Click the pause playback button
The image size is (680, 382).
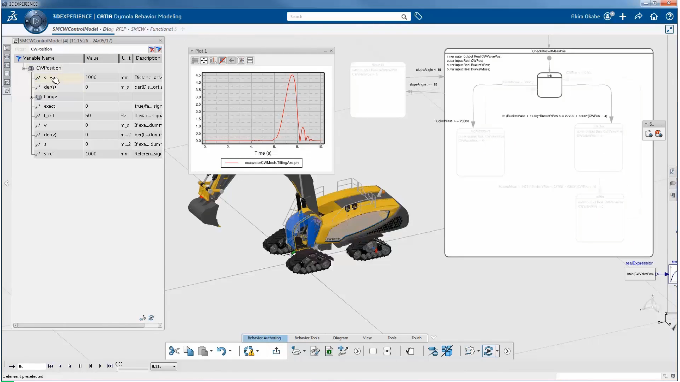(80, 366)
